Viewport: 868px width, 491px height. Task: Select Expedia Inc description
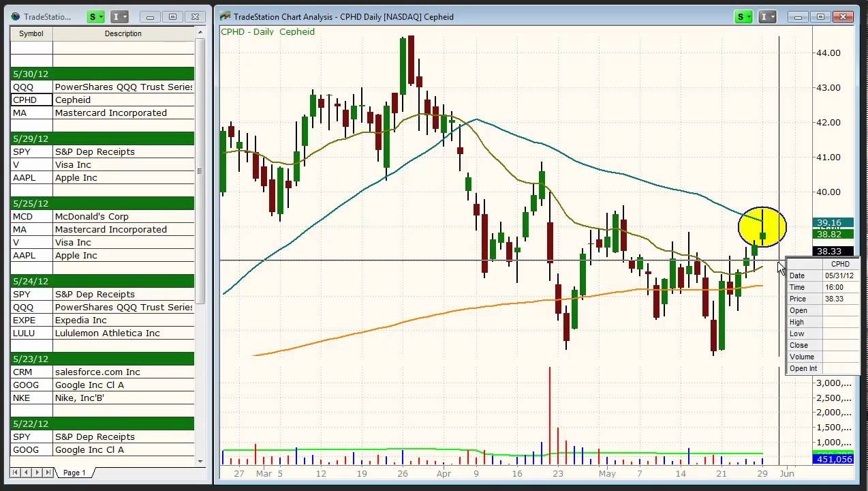click(123, 320)
